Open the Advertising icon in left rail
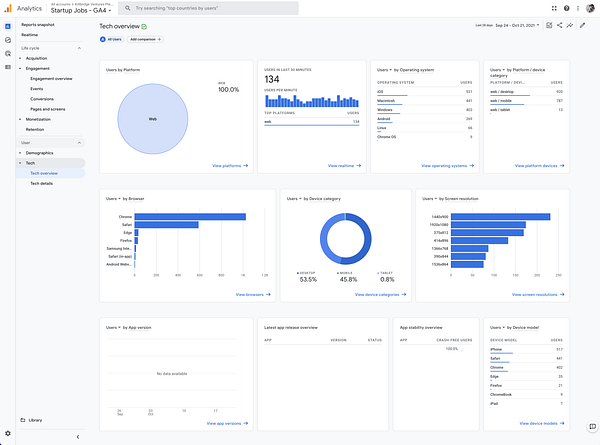The height and width of the screenshot is (445, 600). (8, 54)
